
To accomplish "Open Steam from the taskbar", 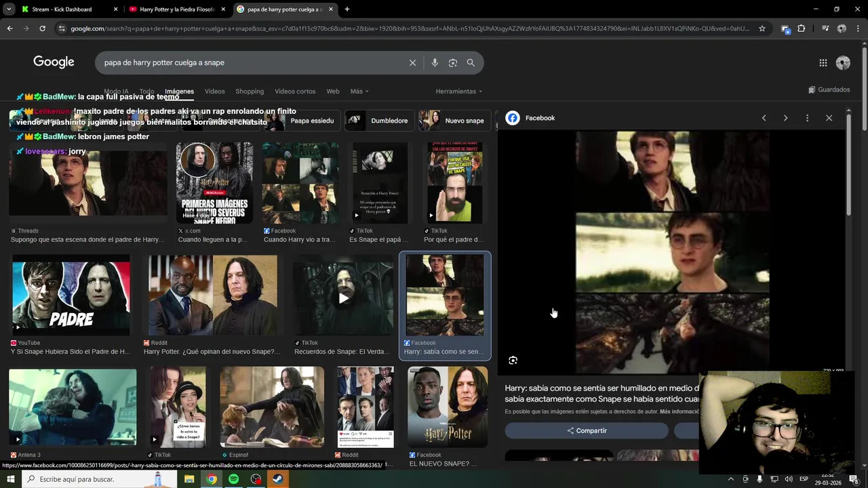I will click(x=278, y=479).
